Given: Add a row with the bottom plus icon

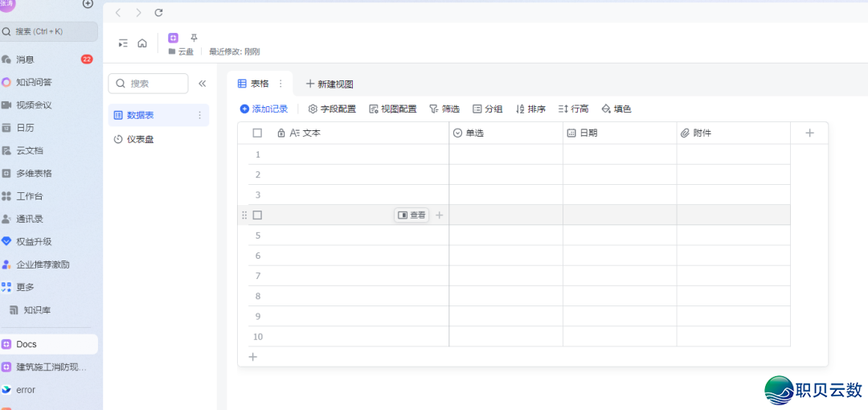Looking at the screenshot, I should [253, 357].
